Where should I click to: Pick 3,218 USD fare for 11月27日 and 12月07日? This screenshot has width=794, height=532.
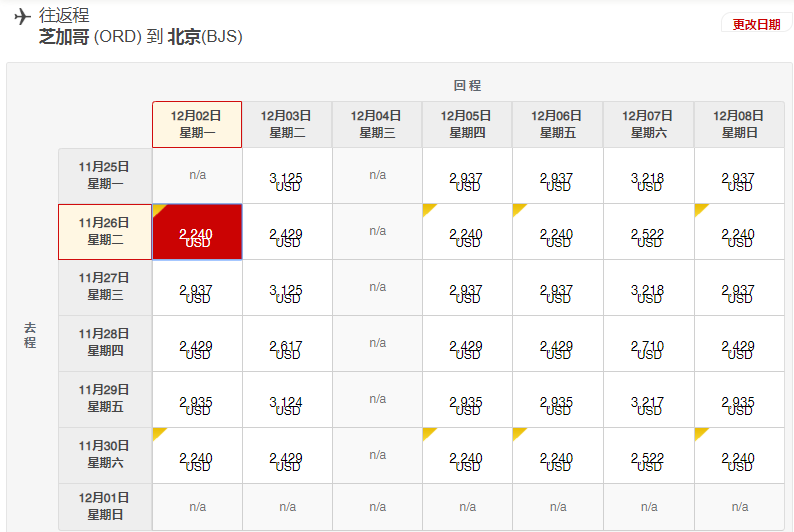649,288
